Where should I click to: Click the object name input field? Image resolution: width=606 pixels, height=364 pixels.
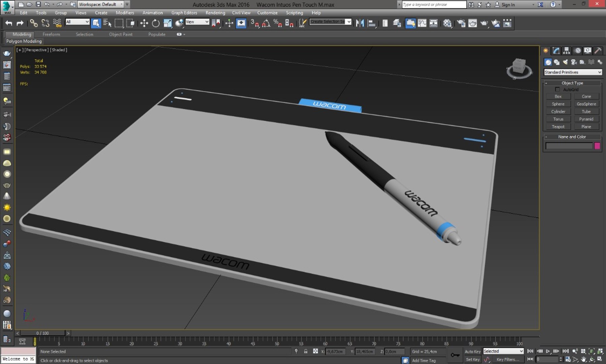[569, 146]
